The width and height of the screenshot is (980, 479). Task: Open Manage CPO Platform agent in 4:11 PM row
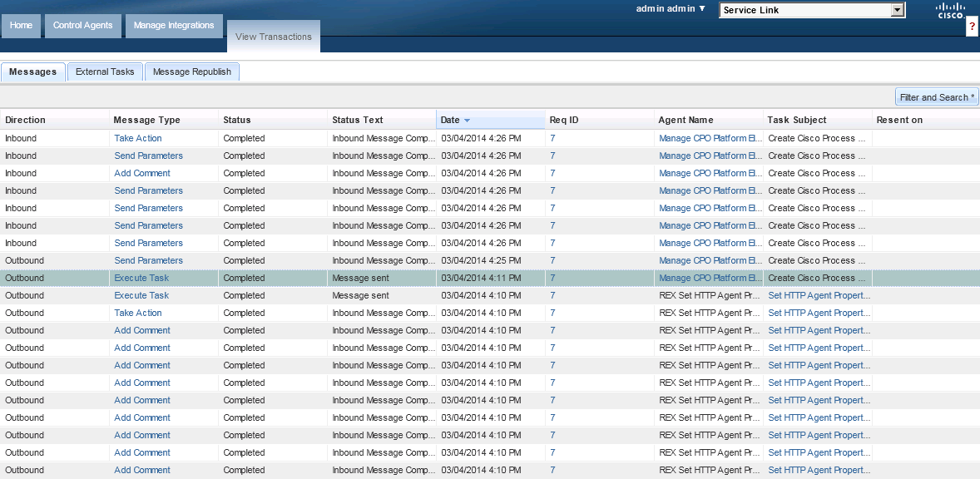click(710, 278)
